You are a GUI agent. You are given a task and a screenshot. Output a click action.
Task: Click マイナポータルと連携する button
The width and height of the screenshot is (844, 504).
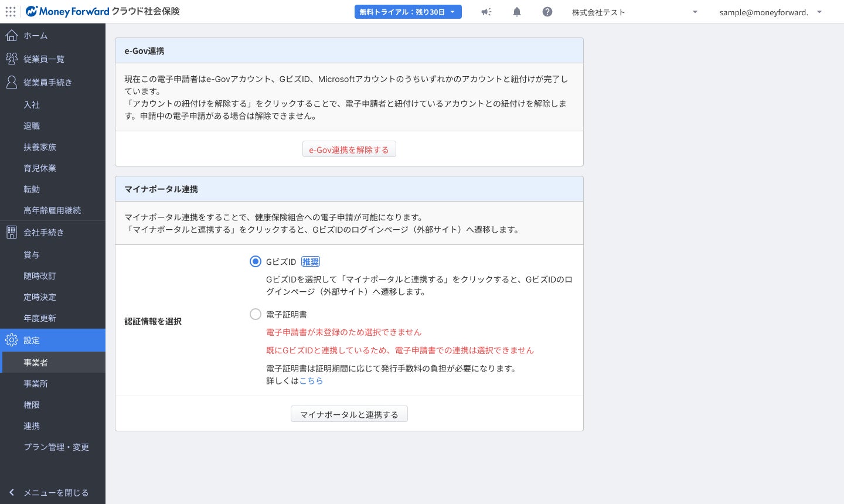click(349, 414)
